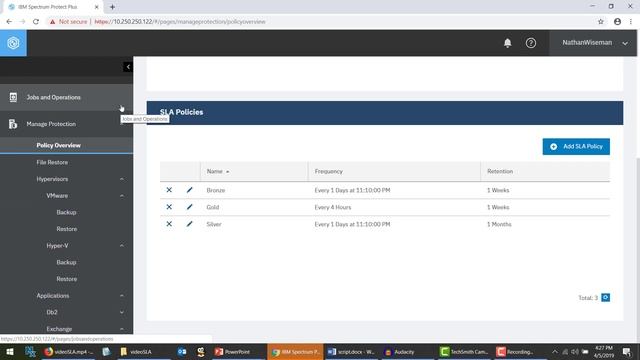The image size is (640, 360).
Task: Click the Jobs and Operations icon
Action: 13,97
